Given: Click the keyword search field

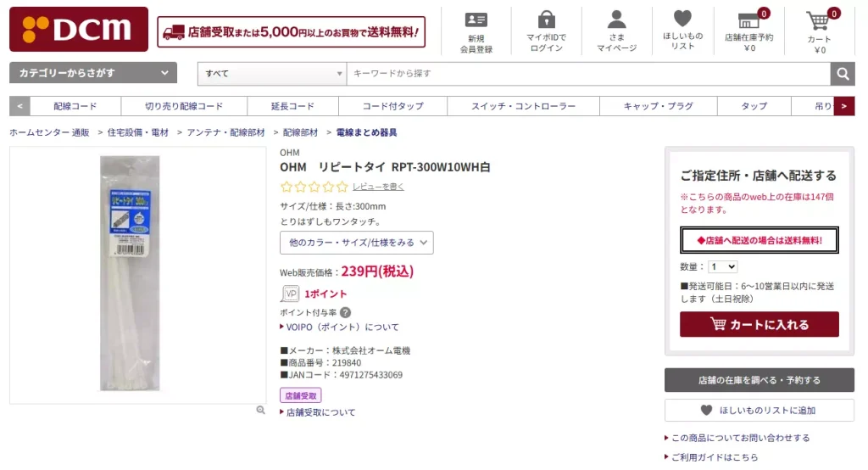Looking at the screenshot, I should (588, 74).
